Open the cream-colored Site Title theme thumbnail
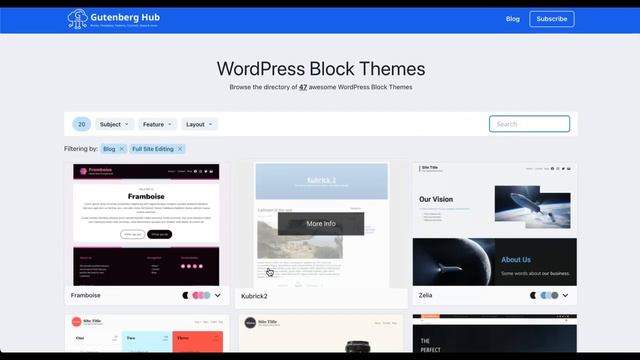Image resolution: width=640 pixels, height=360 pixels. coord(321,333)
